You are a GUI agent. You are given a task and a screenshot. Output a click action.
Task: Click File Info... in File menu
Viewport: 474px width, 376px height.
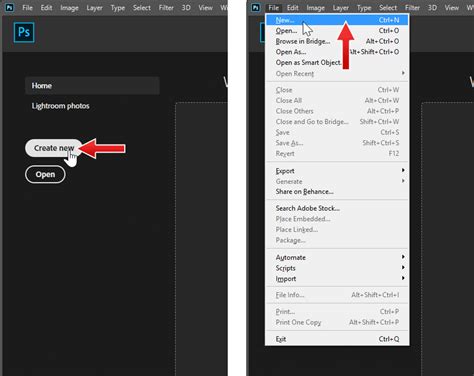[x=337, y=295]
